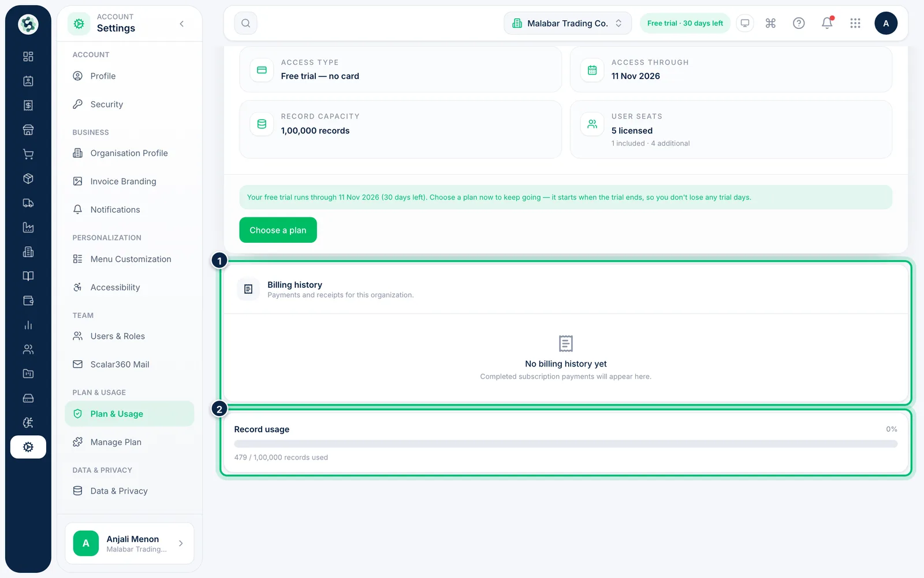Click the contact badge icon in rail
The height and width of the screenshot is (578, 924).
coord(28,81)
